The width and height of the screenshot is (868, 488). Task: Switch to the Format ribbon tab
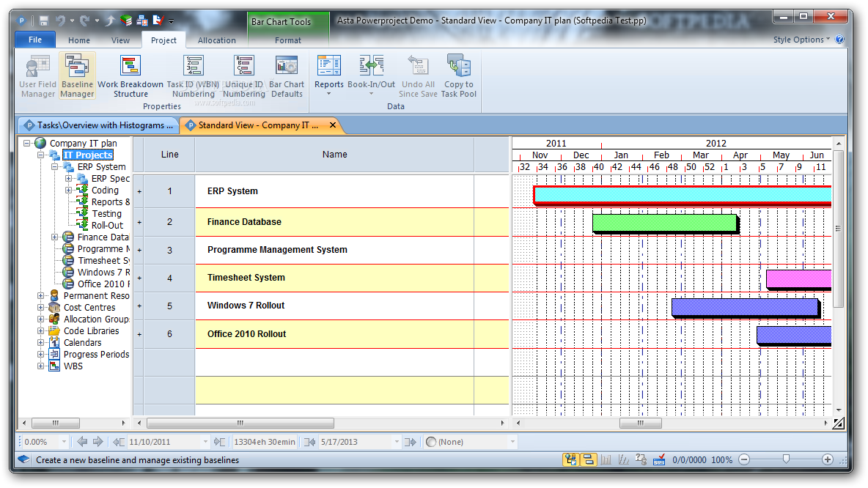(x=288, y=40)
